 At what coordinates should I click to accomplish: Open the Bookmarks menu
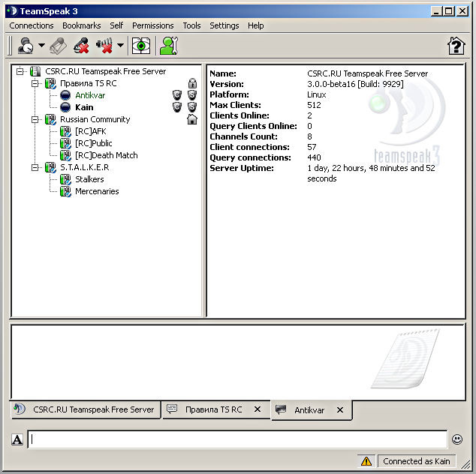click(81, 25)
